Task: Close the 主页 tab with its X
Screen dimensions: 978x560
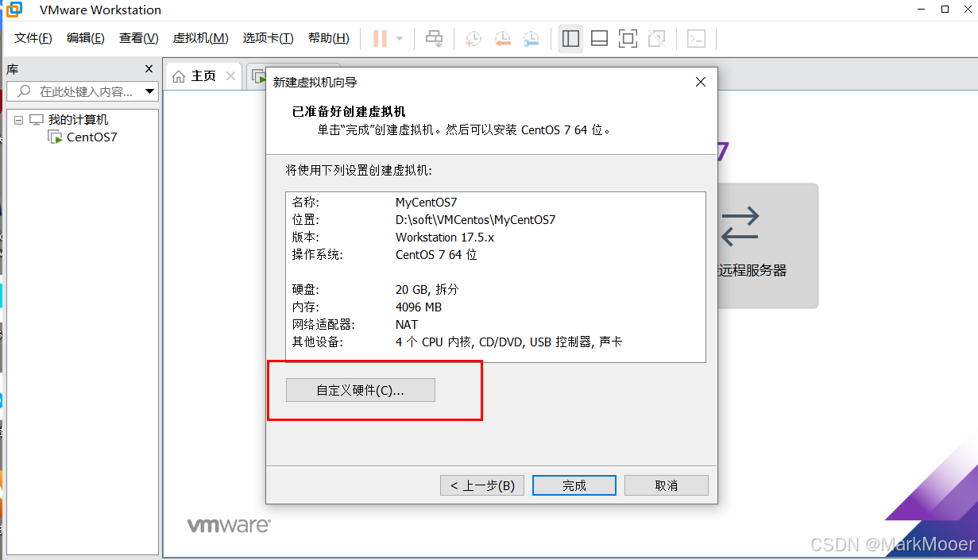Action: pos(230,76)
